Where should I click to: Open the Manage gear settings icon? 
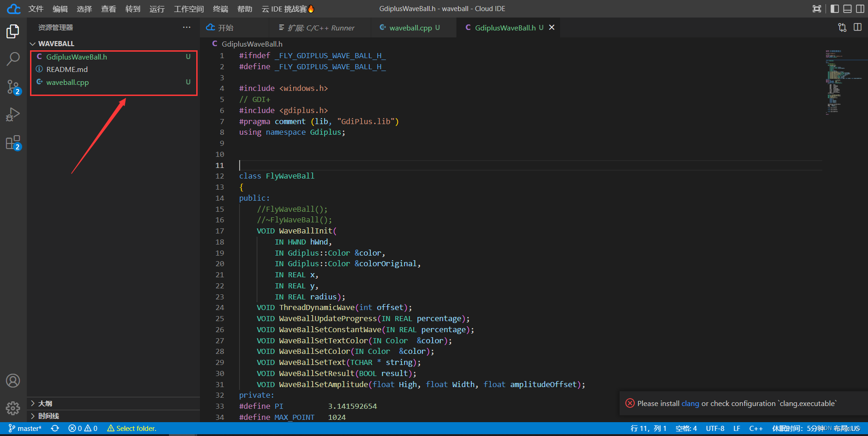click(13, 408)
